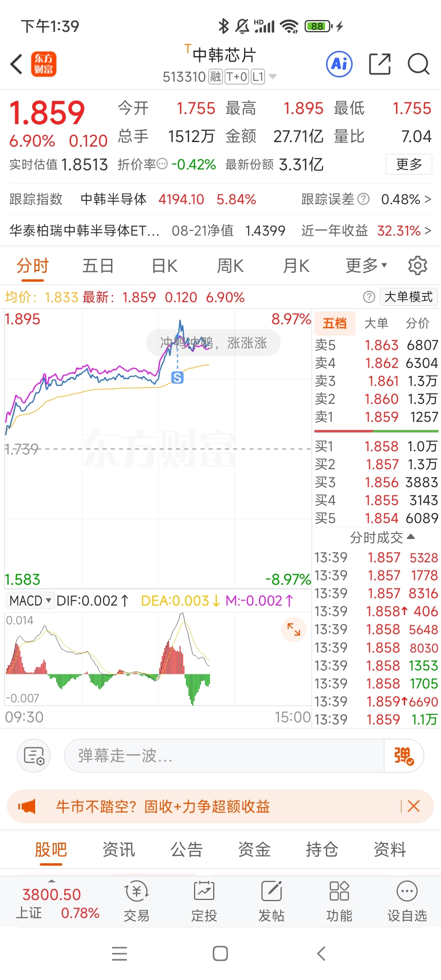Tap 更多 button in quote panel
This screenshot has height=980, width=441.
(409, 164)
